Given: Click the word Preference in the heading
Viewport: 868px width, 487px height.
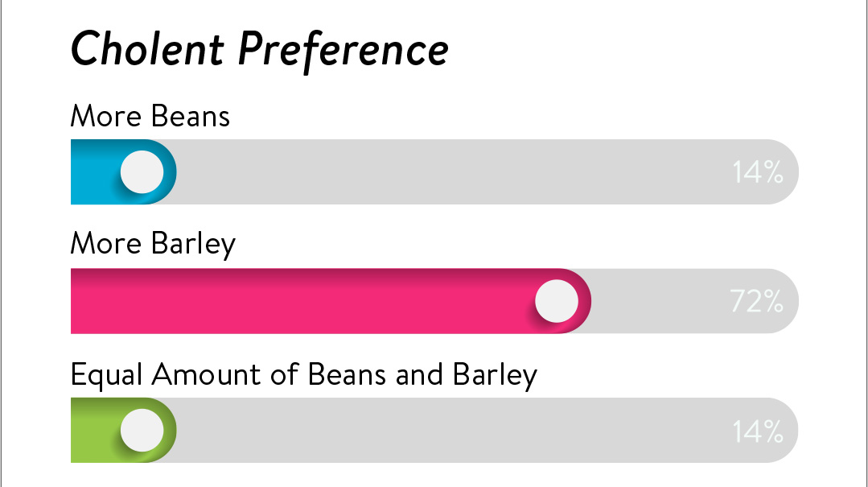Looking at the screenshot, I should click(343, 50).
